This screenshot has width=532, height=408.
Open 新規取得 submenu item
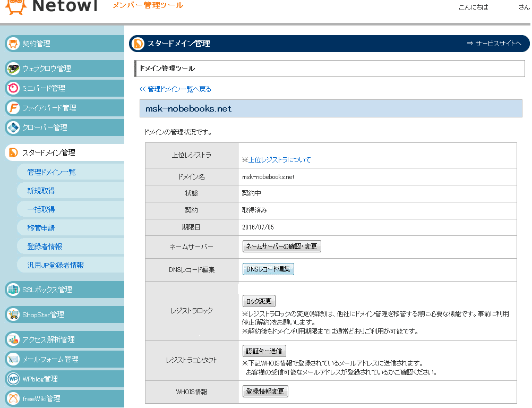71,191
